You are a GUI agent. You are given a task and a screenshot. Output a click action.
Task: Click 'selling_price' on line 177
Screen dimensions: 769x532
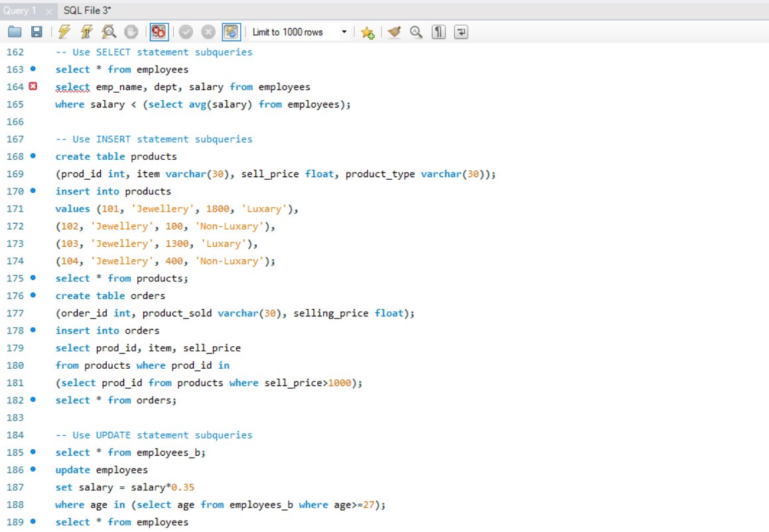(331, 313)
